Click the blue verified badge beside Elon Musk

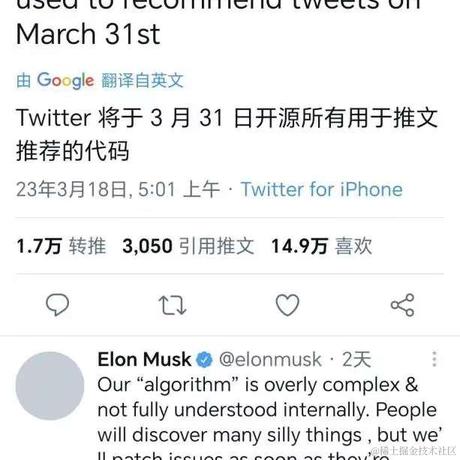tap(204, 360)
